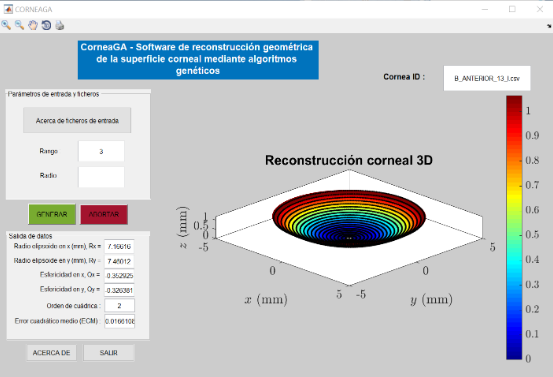
Task: Click the Esfericidad en y, Qy label
Action: click(70, 289)
